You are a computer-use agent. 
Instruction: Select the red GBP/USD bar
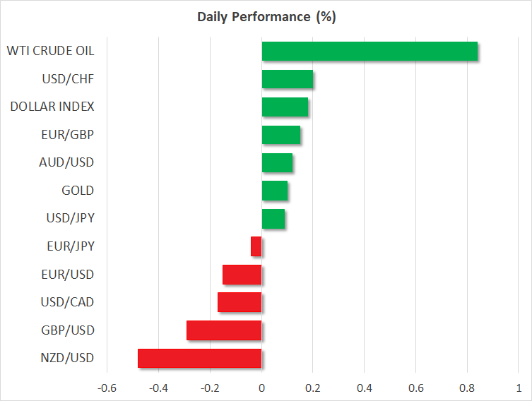point(224,330)
